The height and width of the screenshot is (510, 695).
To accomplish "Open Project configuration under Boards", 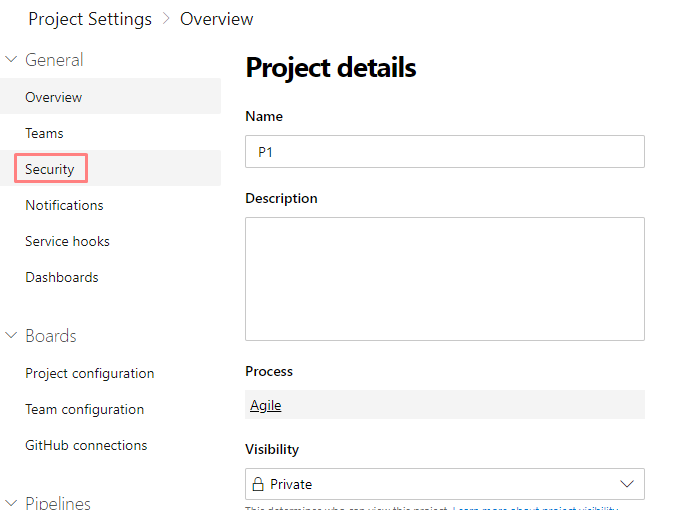I will tap(90, 373).
